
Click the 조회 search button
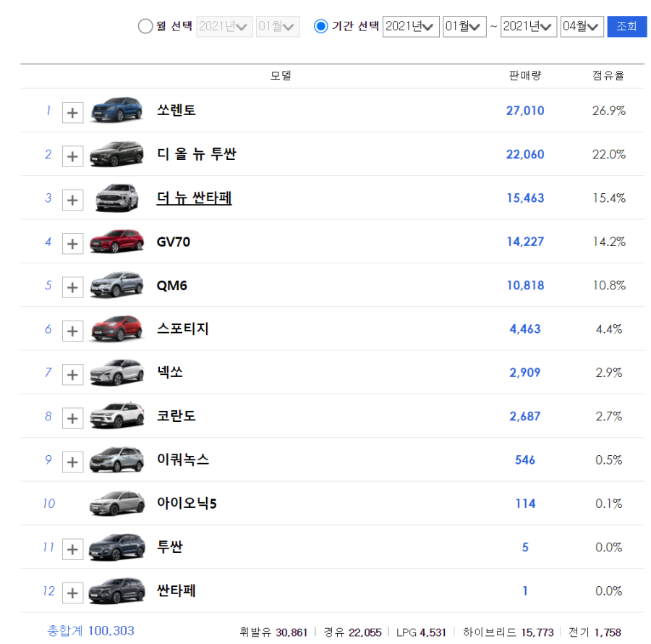coord(626,27)
